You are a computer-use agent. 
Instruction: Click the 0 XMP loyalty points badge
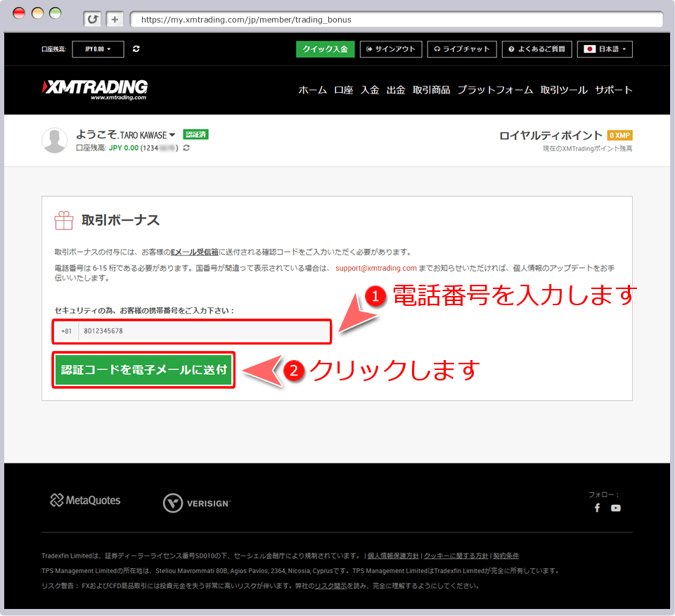pyautogui.click(x=619, y=135)
